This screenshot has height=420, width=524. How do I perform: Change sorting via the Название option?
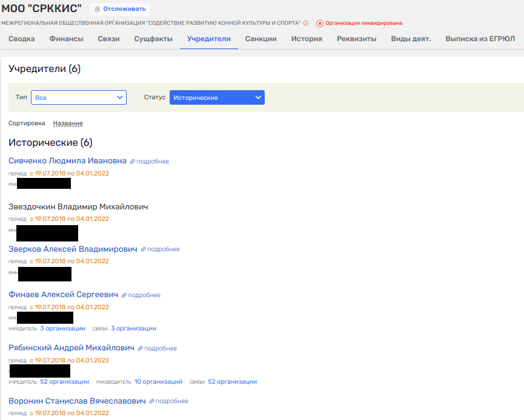coord(68,123)
